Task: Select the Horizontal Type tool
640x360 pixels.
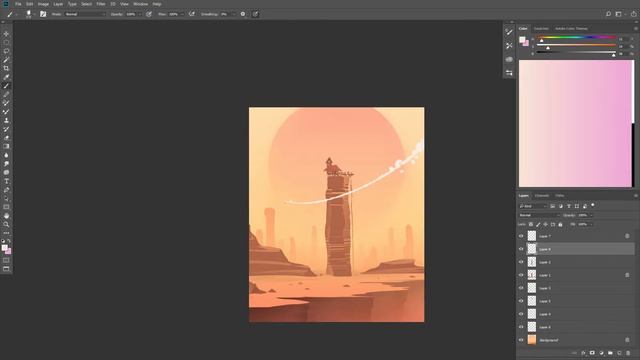Action: [x=6, y=181]
